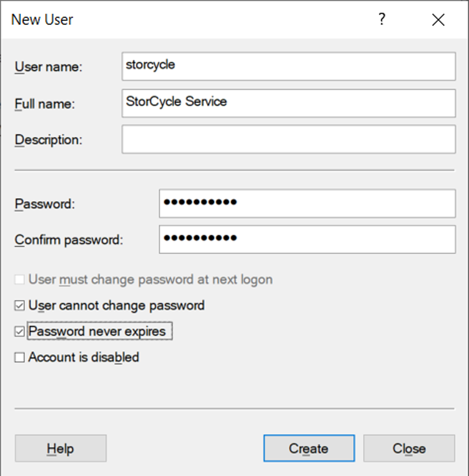The image size is (469, 476).
Task: Click the 'Description:' label text
Action: click(49, 140)
